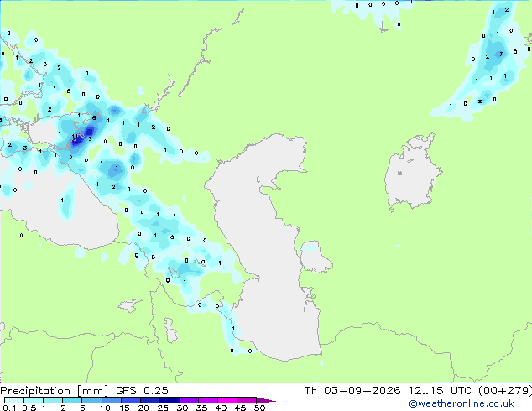The width and height of the screenshot is (532, 411).
Task: Select the legend value '15'
Action: tap(124, 408)
